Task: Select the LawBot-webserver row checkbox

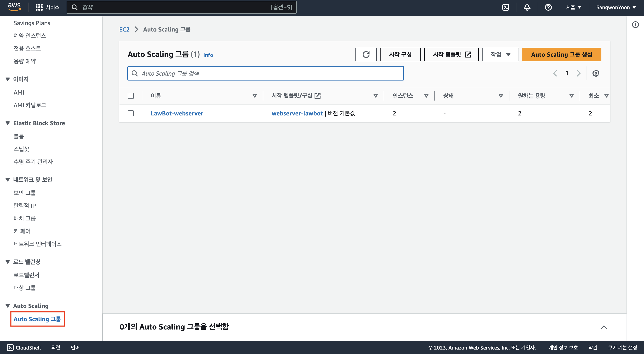Action: 131,113
